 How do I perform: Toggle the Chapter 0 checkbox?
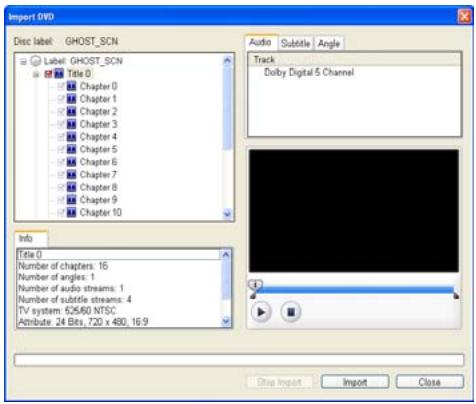(61, 86)
